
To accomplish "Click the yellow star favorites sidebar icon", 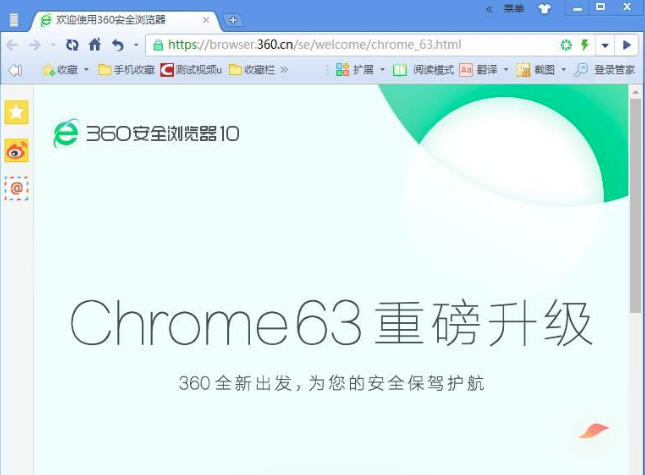I will point(16,112).
